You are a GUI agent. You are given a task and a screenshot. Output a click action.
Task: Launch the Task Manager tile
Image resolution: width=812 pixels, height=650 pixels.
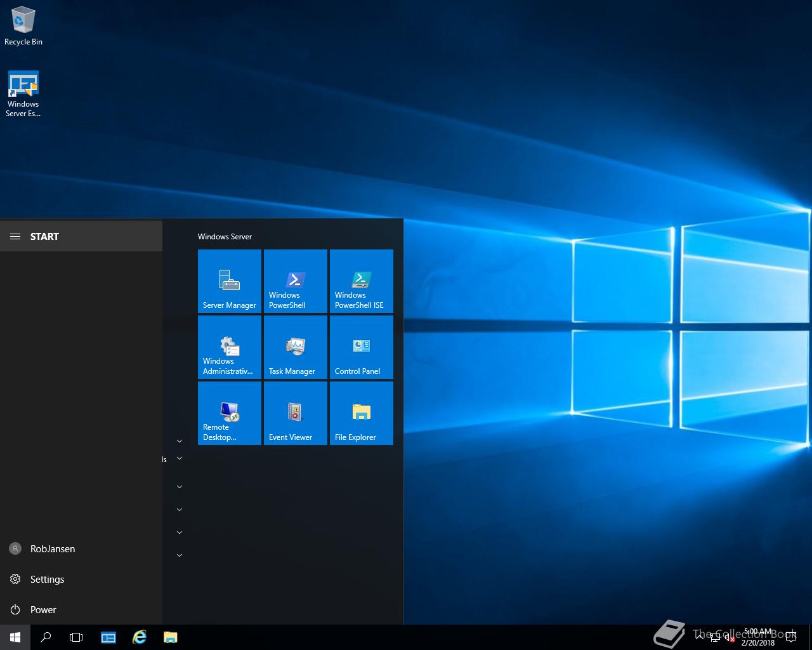click(296, 347)
